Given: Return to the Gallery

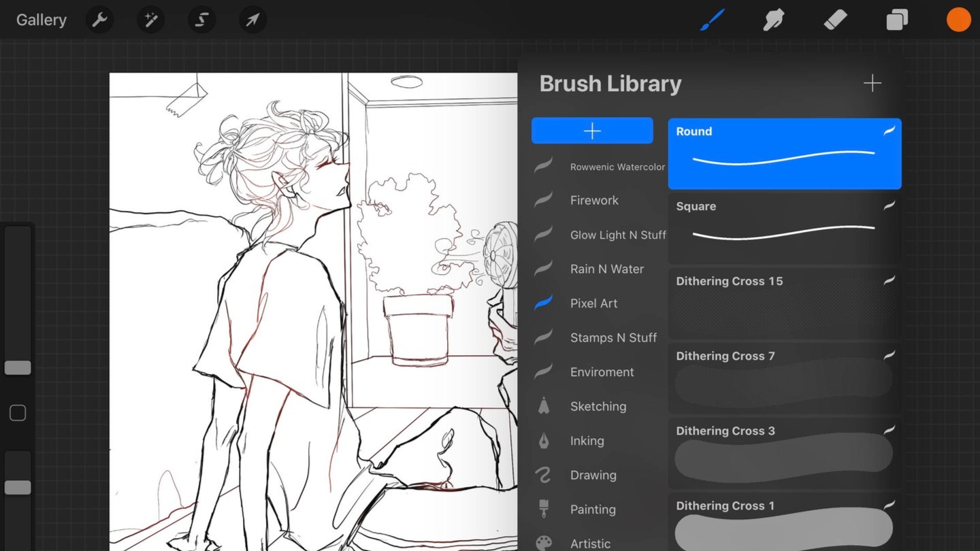Looking at the screenshot, I should (x=42, y=20).
